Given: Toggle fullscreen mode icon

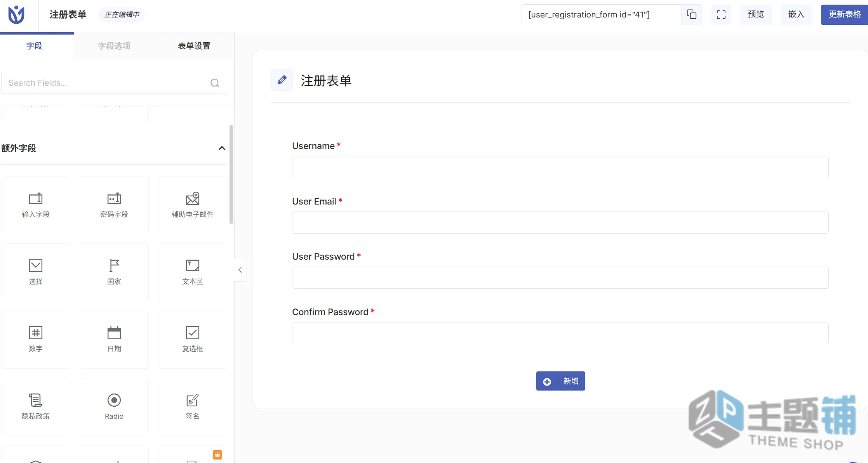Looking at the screenshot, I should click(721, 15).
